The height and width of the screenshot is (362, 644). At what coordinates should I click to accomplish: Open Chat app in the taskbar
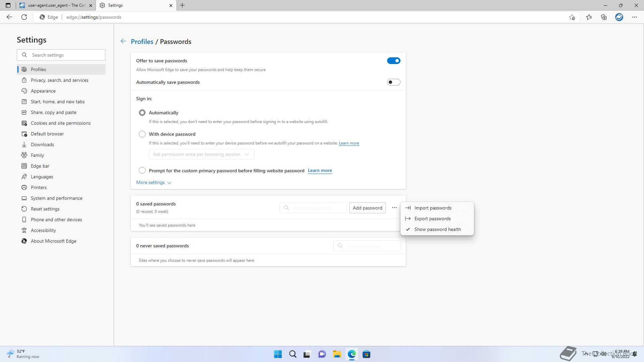tap(322, 354)
